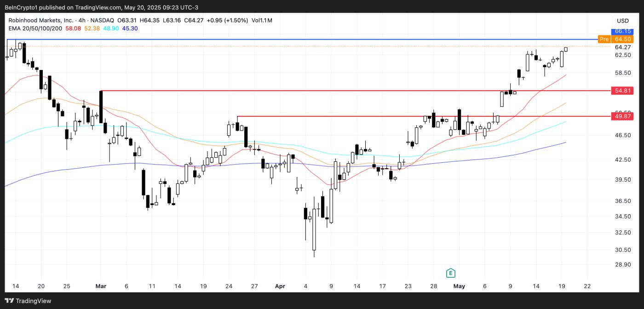Click the May axis label
644x309 pixels.
(459, 286)
